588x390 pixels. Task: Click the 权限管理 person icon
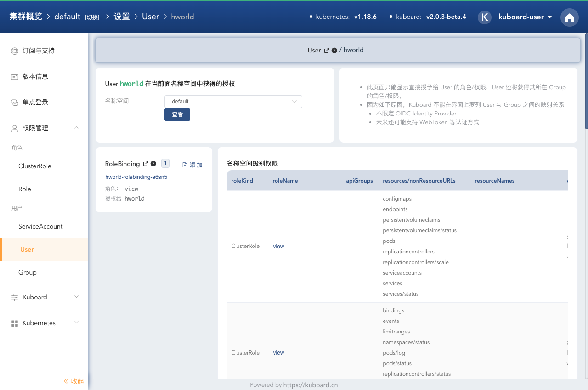[x=15, y=128]
